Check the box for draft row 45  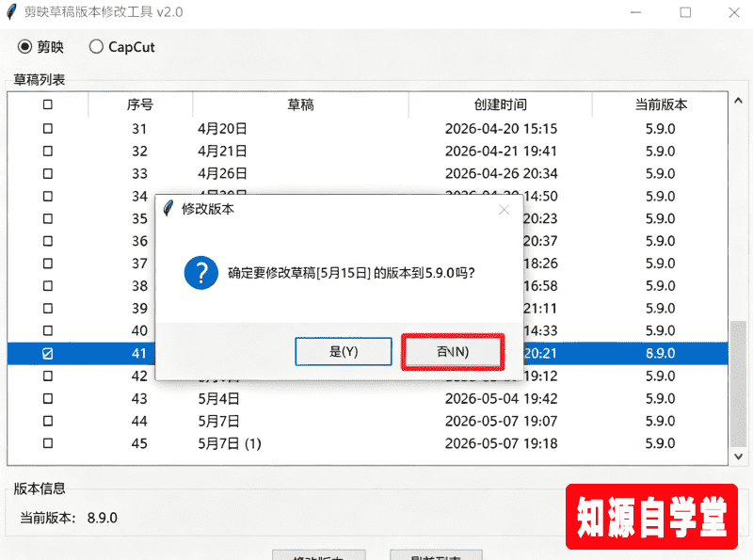tap(48, 442)
